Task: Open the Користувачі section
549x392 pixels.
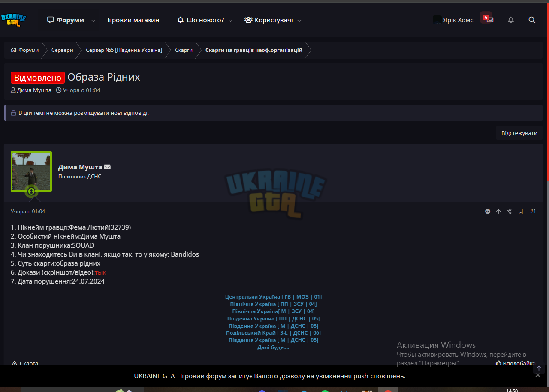Action: (269, 20)
